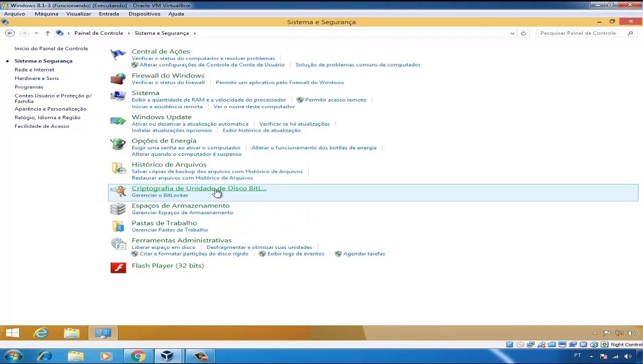Open Programas category in sidebar
This screenshot has width=643, height=364.
(x=29, y=86)
